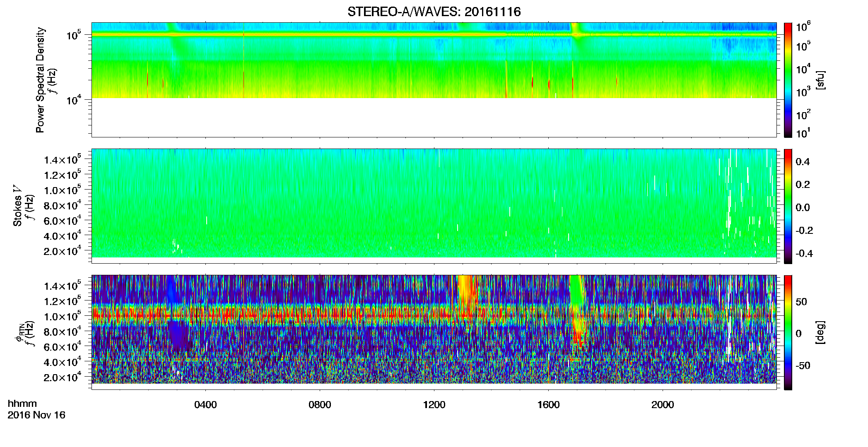This screenshot has height=447, width=868.
Task: Click the [deg] unit label
Action: [x=820, y=332]
